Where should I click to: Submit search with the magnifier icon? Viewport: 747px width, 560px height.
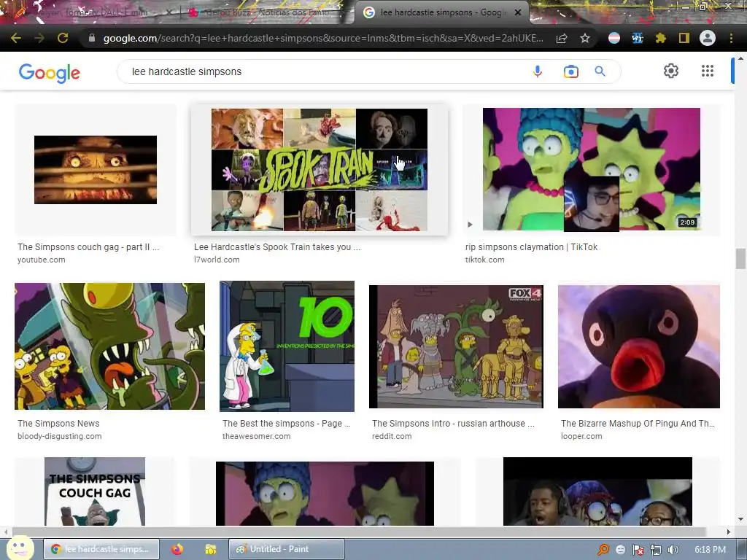600,71
